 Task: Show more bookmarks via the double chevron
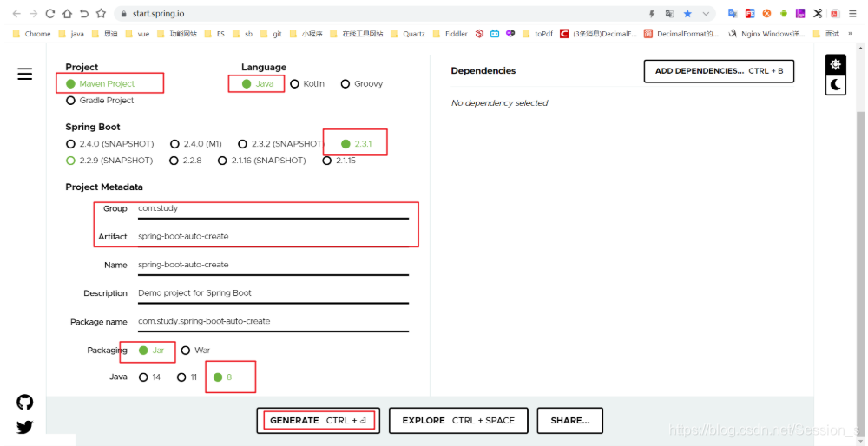851,34
